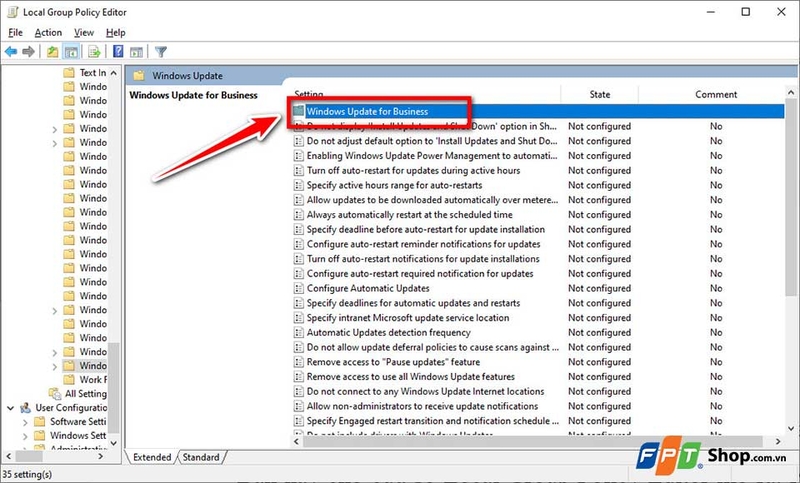Click the policy icon of Configure Automatic Updates
Screen dimensions: 800x483
[x=298, y=288]
